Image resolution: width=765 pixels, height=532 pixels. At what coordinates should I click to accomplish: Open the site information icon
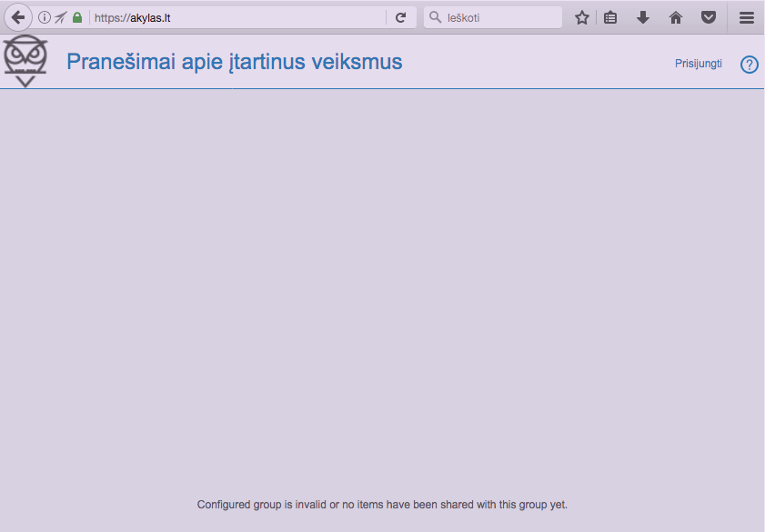[45, 17]
